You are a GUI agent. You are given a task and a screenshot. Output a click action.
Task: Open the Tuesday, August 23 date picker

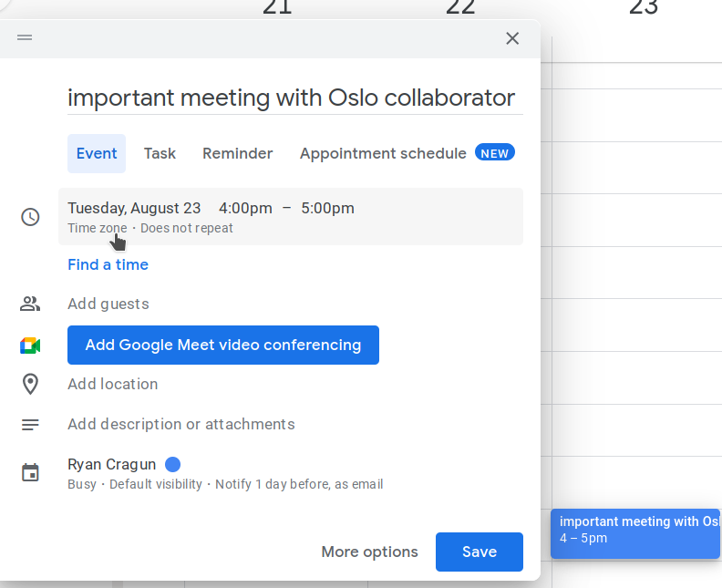134,208
